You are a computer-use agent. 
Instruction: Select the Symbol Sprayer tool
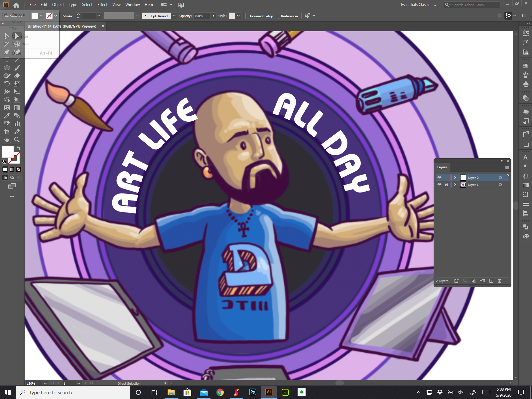[x=7, y=124]
